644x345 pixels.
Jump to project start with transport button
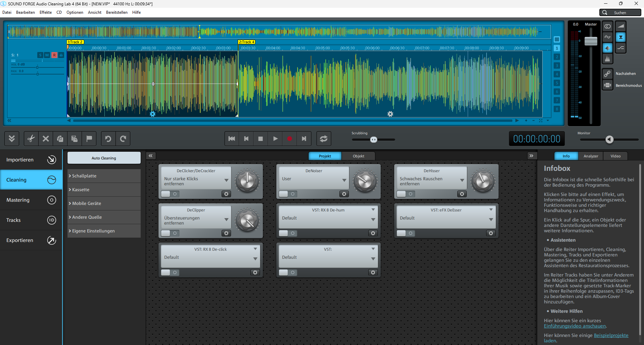pyautogui.click(x=232, y=139)
